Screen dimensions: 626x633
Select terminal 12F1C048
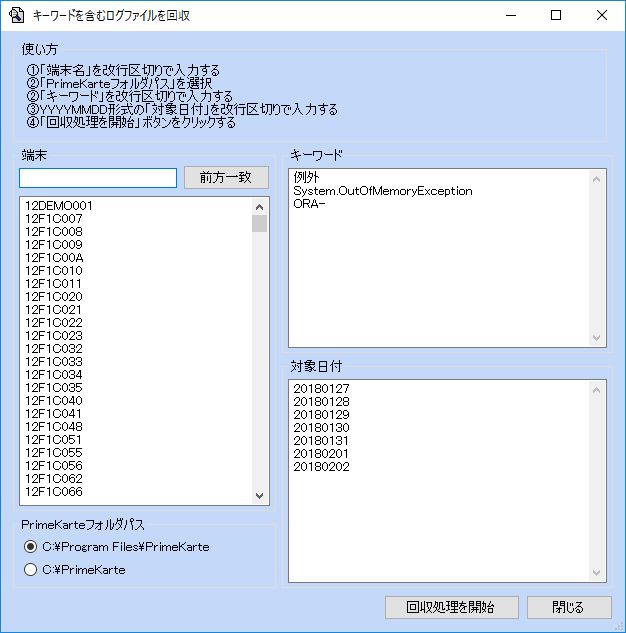click(x=54, y=427)
